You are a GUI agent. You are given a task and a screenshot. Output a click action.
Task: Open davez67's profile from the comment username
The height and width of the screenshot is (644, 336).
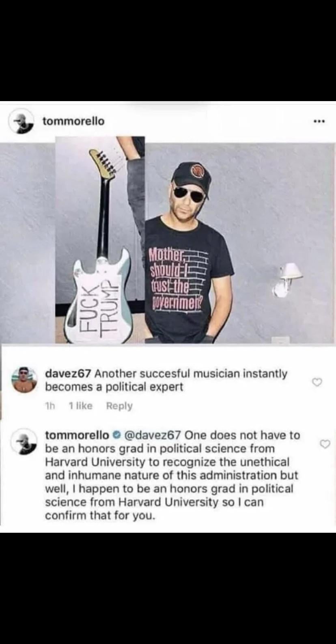[68, 373]
